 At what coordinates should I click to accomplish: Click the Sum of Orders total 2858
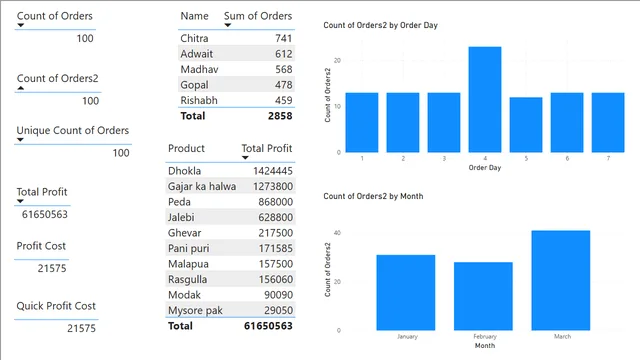[280, 116]
